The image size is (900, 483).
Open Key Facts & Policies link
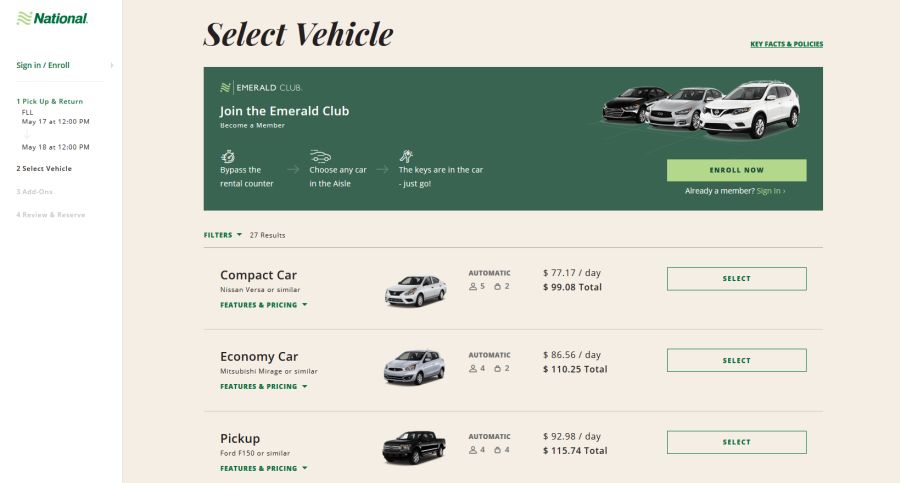tap(786, 44)
